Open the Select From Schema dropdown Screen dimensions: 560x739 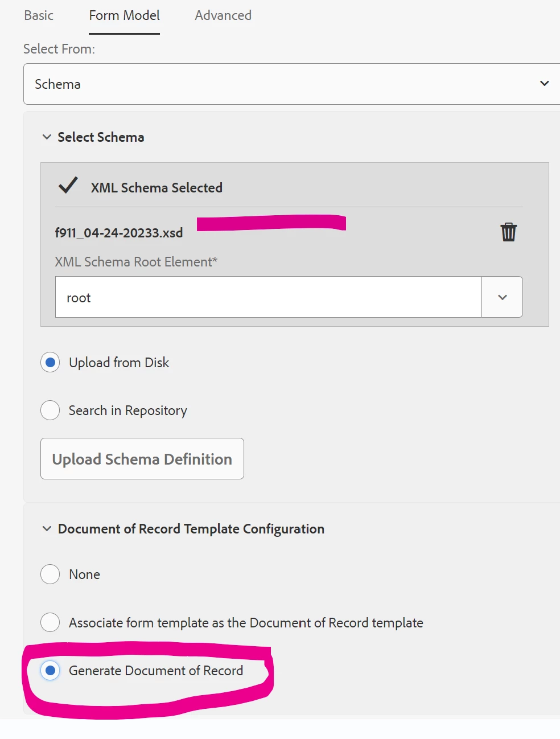click(544, 84)
